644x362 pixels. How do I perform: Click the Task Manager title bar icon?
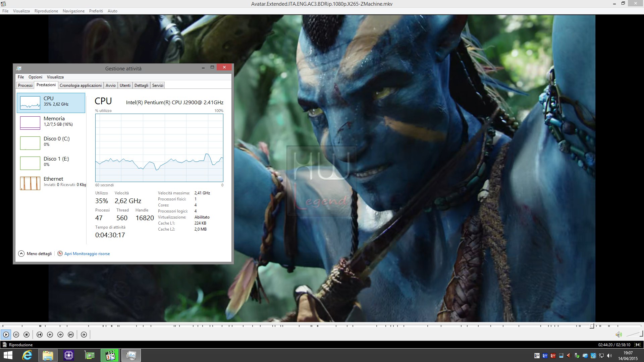(19, 68)
